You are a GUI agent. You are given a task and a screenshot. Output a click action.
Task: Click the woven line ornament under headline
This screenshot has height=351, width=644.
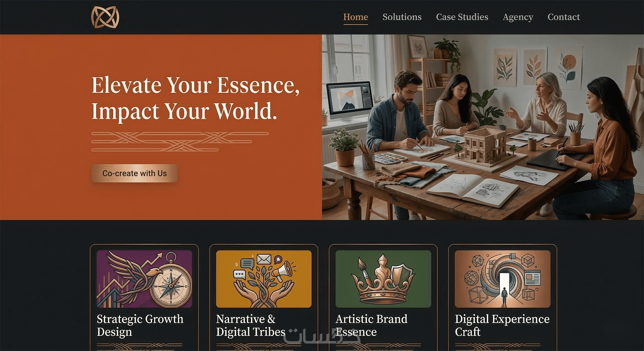coord(180,142)
